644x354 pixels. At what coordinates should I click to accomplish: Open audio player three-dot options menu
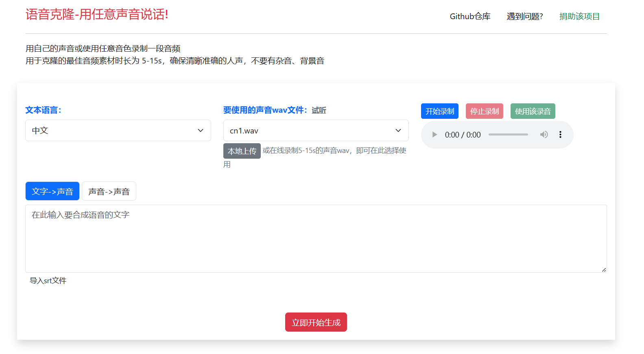coord(560,135)
